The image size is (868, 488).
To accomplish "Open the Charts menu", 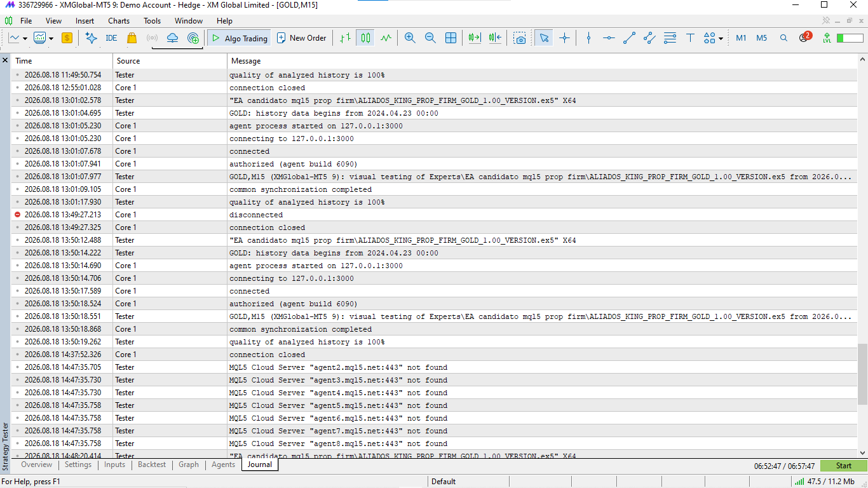I will [119, 21].
